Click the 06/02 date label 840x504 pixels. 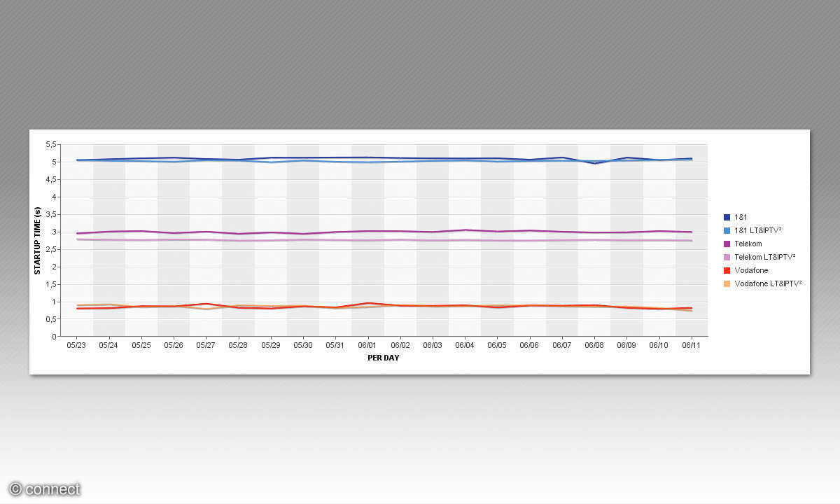coord(400,345)
